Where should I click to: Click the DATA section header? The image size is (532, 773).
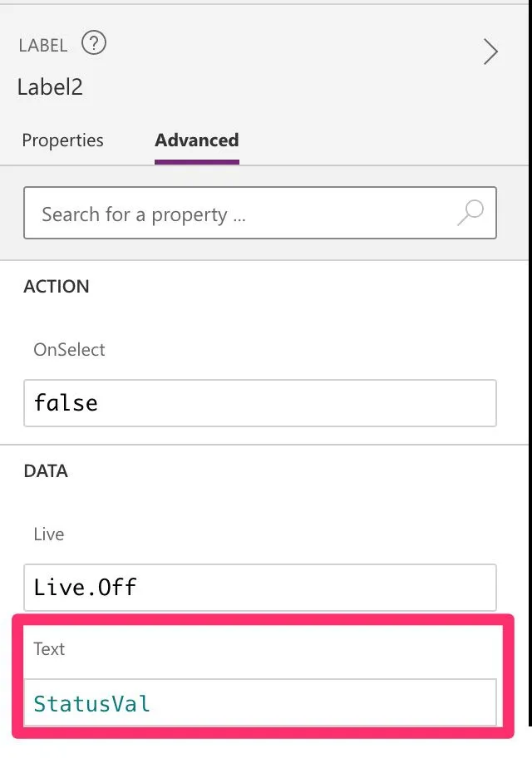coord(46,471)
